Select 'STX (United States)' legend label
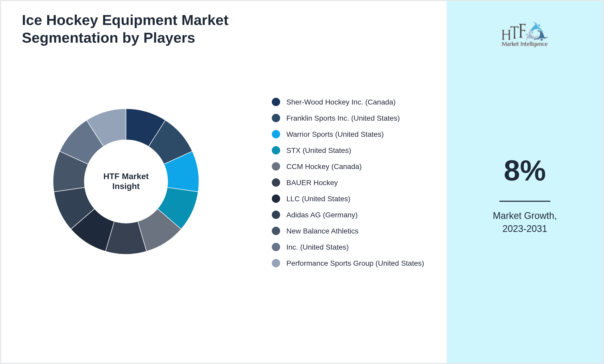 tap(319, 151)
